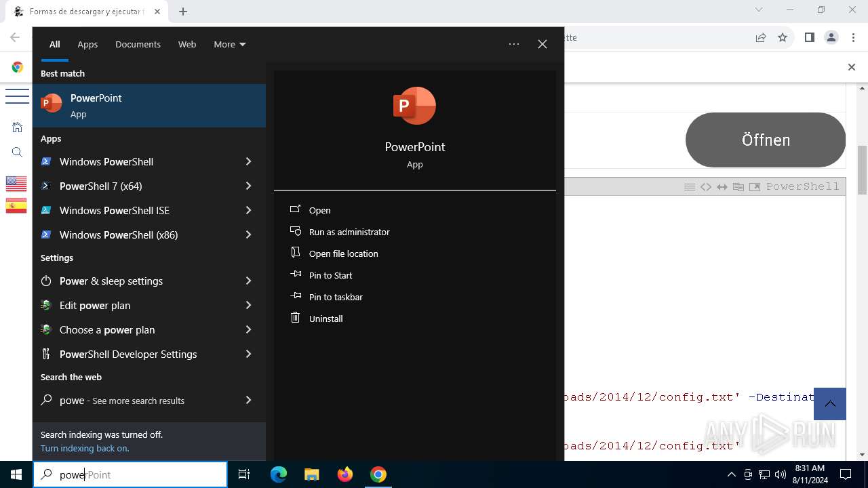Open Task View on the taskbar
Viewport: 868px width, 488px height.
point(244,474)
